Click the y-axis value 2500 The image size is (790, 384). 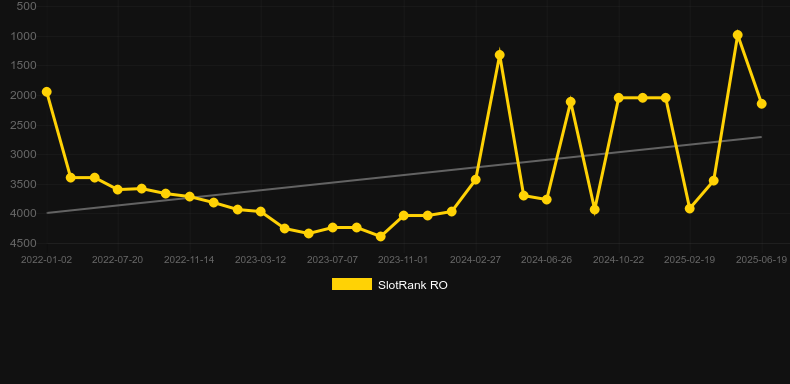[23, 125]
